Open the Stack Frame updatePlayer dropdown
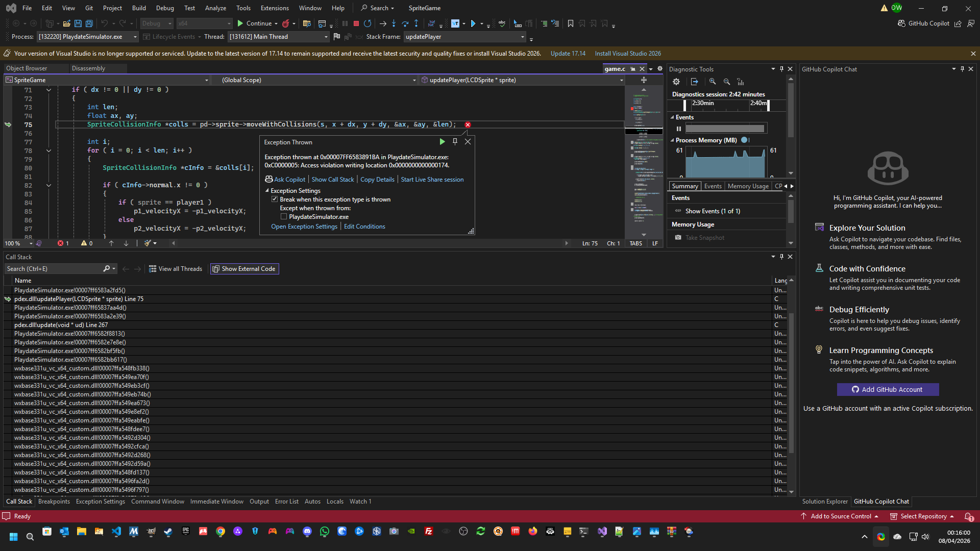Viewport: 980px width, 551px height. coord(522,37)
